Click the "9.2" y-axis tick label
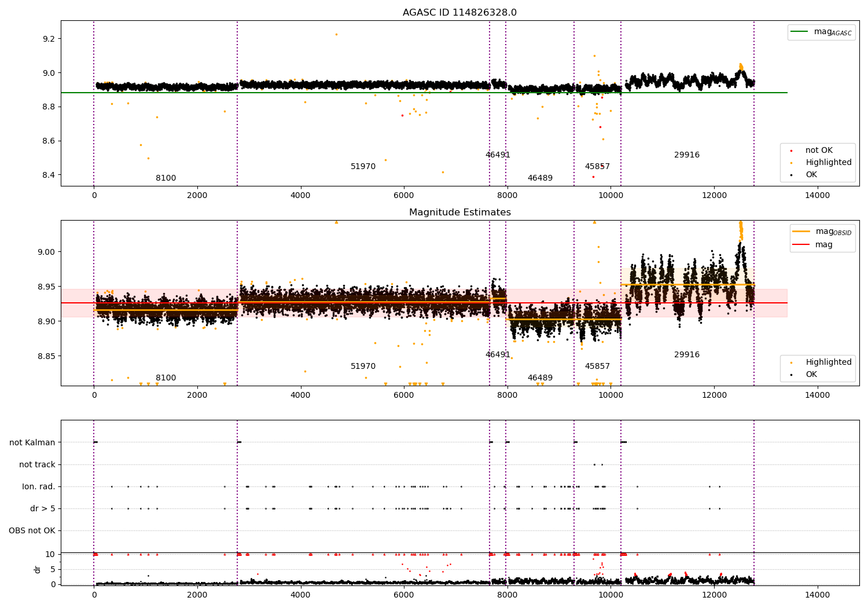 (x=49, y=39)
